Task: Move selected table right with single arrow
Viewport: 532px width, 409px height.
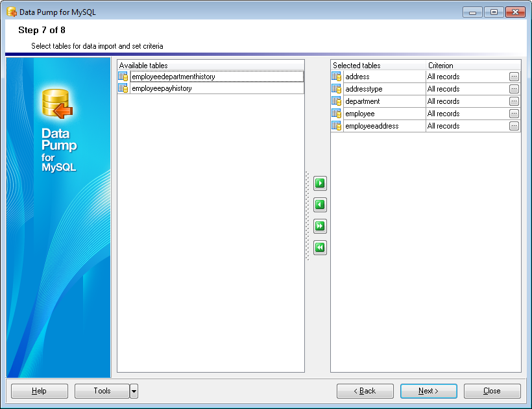Action: (x=319, y=183)
